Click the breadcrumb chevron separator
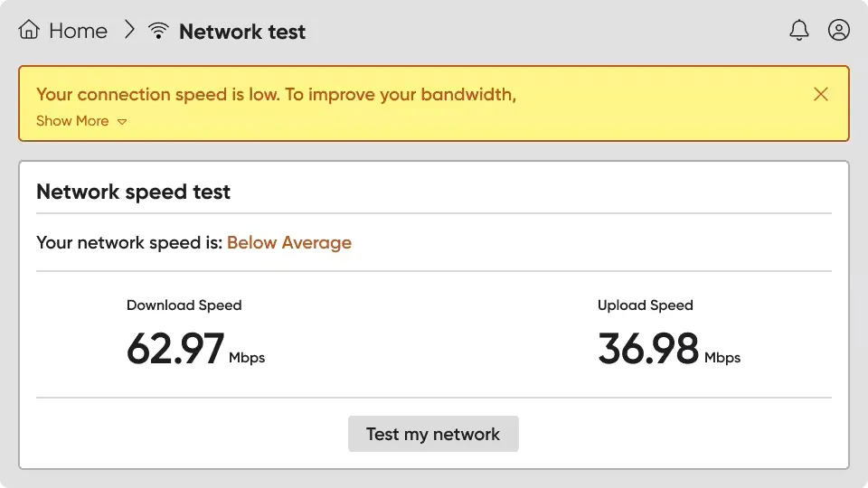Screen dimensions: 868x488 click(x=129, y=31)
